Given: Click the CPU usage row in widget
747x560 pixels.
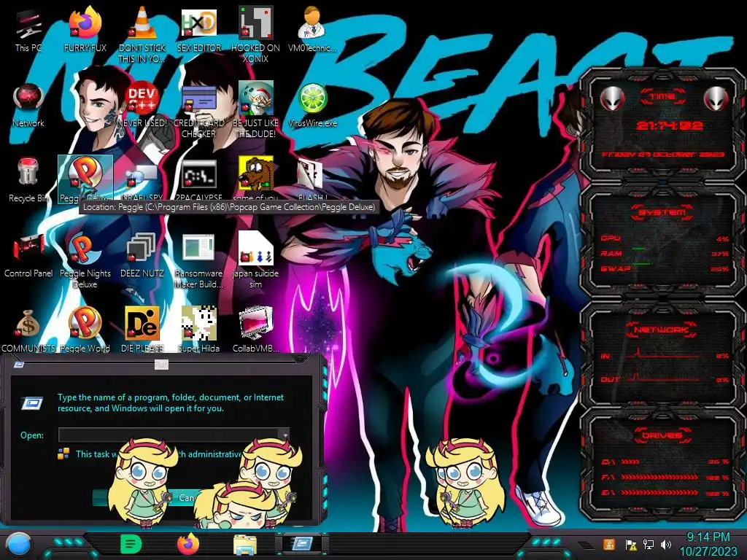Looking at the screenshot, I should 665,238.
